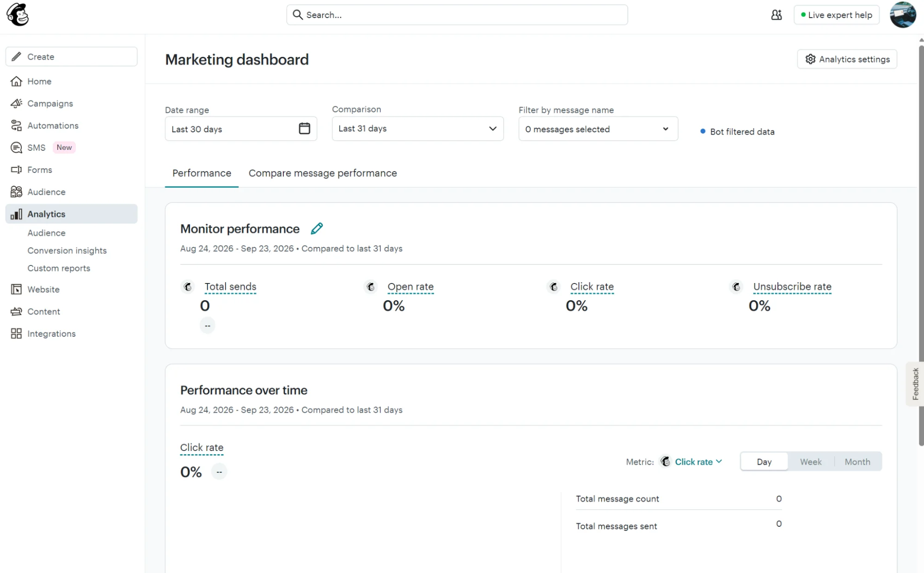924x573 pixels.
Task: Open the profile avatar menu
Action: [x=903, y=15]
